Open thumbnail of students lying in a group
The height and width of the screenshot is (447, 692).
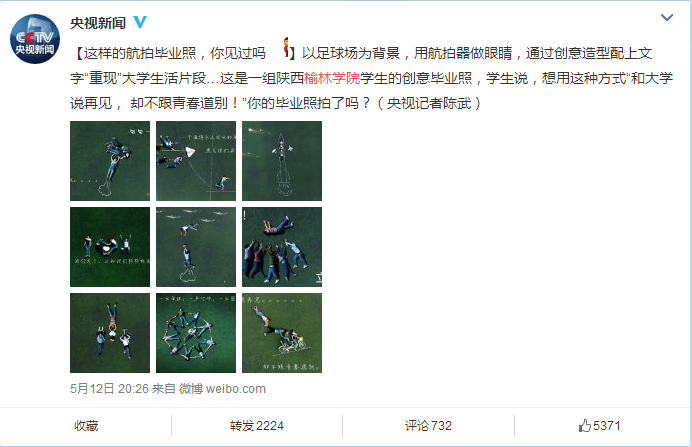[282, 247]
